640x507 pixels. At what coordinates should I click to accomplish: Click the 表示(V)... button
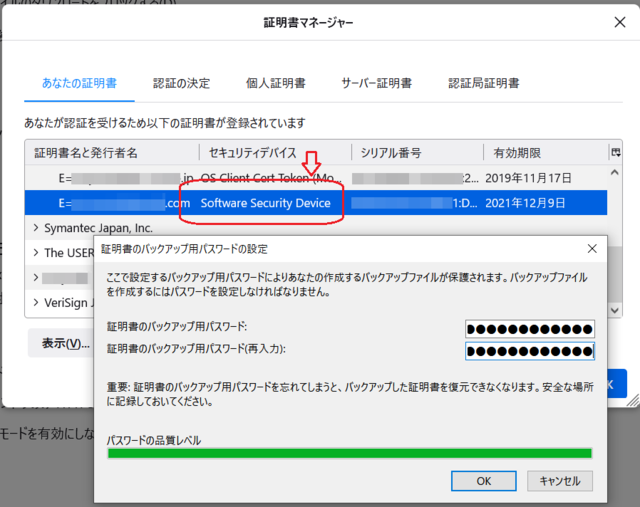click(x=61, y=343)
